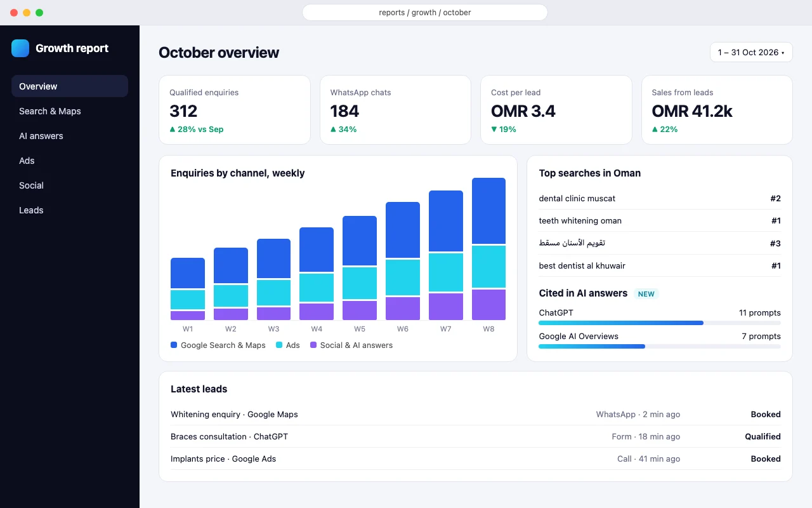This screenshot has height=508, width=812.
Task: Click the 11 prompts value
Action: click(x=760, y=312)
